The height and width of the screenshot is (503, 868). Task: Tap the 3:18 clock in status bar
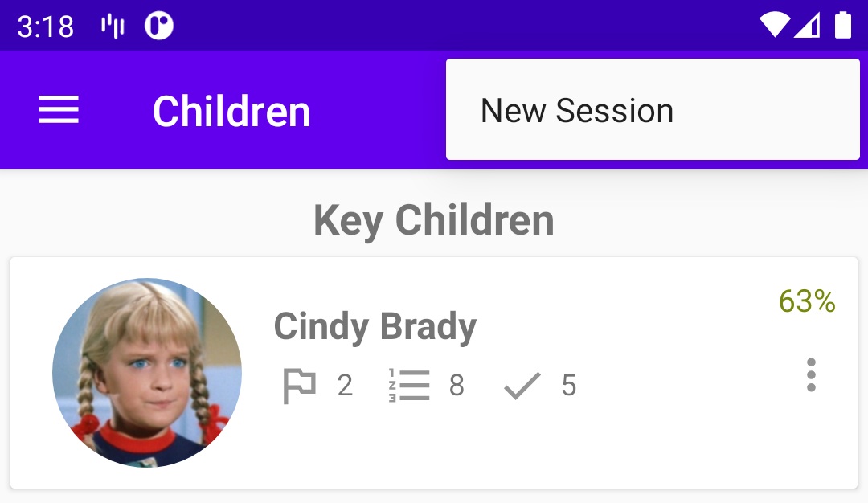point(46,27)
